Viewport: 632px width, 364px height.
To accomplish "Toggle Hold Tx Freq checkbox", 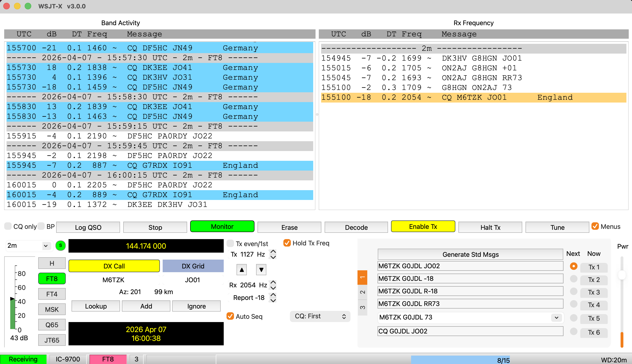I will (x=287, y=243).
